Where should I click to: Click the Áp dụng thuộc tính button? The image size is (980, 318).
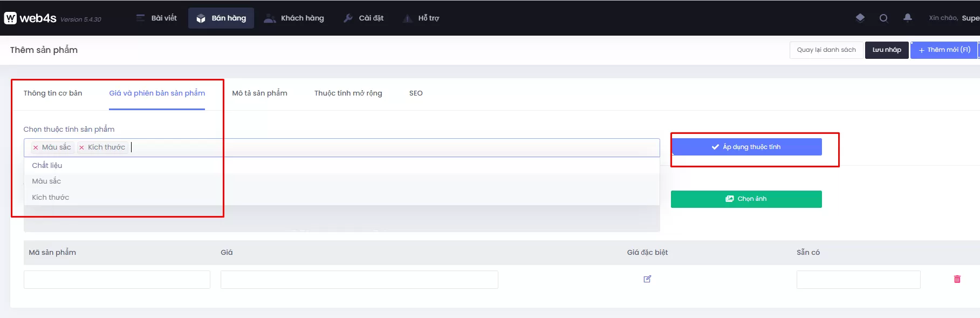click(x=746, y=147)
